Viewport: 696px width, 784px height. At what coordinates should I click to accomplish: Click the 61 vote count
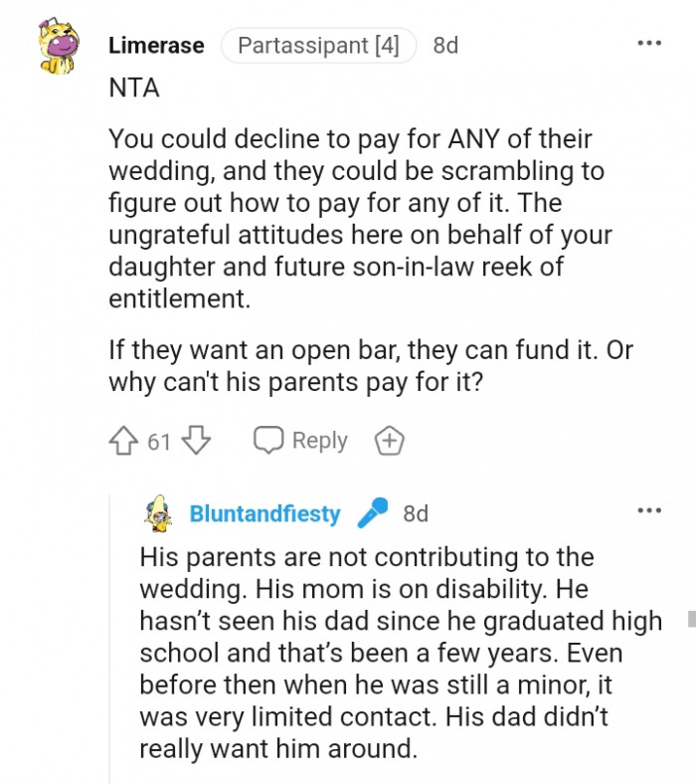[159, 441]
